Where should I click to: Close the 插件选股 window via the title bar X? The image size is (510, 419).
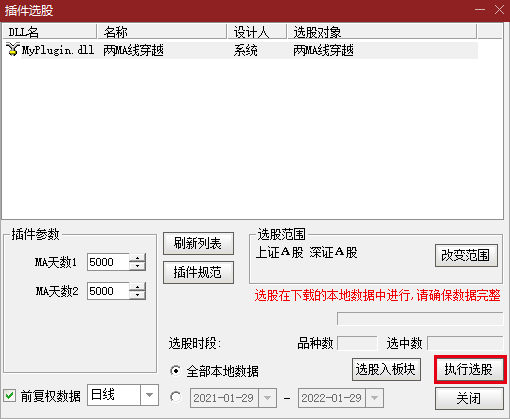click(499, 10)
